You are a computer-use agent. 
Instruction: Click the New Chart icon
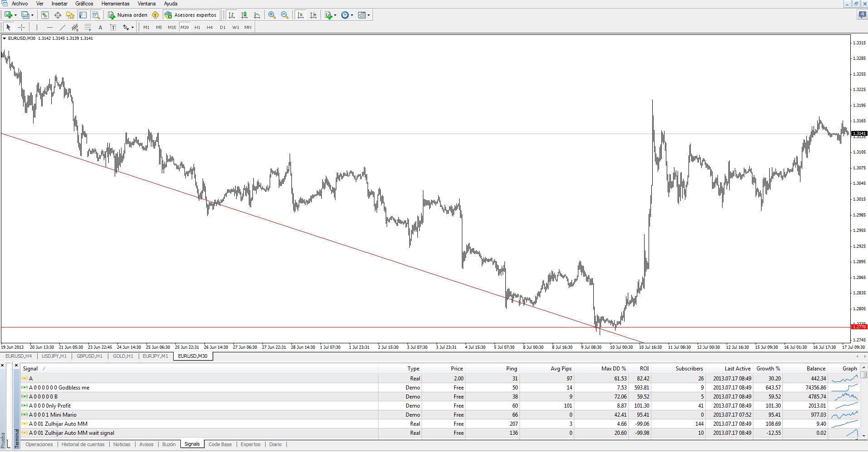8,15
